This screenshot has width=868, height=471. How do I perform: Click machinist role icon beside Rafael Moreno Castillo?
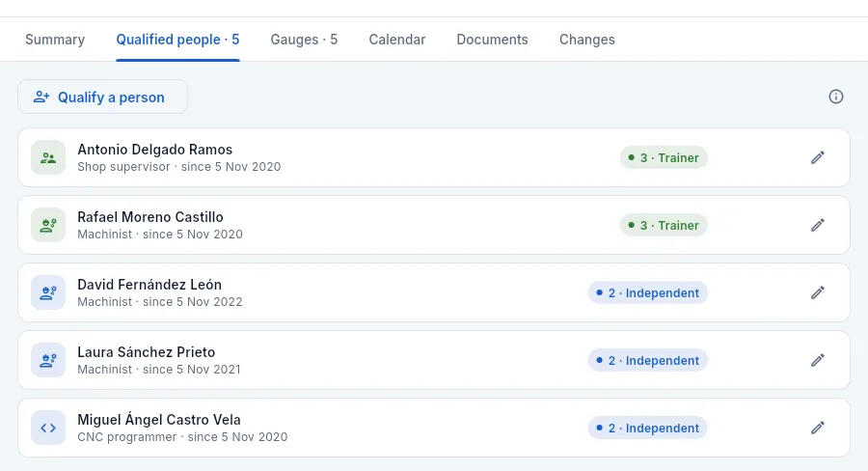[48, 225]
